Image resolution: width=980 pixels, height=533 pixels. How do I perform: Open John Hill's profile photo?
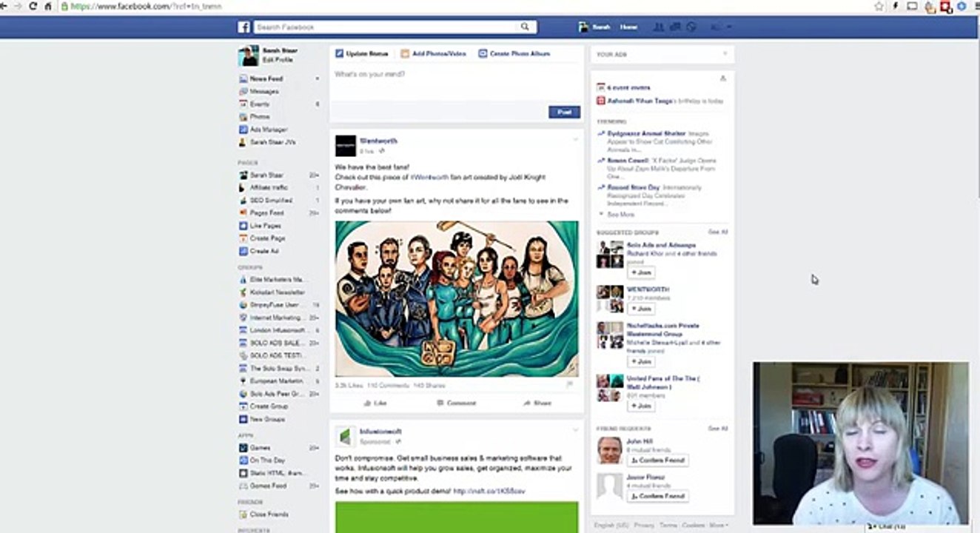(x=610, y=450)
